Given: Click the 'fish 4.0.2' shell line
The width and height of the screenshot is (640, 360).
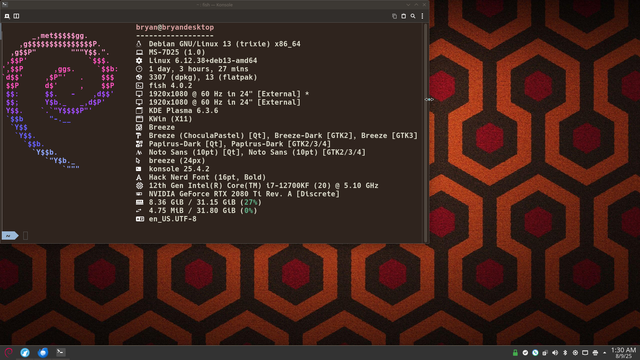Looking at the screenshot, I should click(x=170, y=86).
